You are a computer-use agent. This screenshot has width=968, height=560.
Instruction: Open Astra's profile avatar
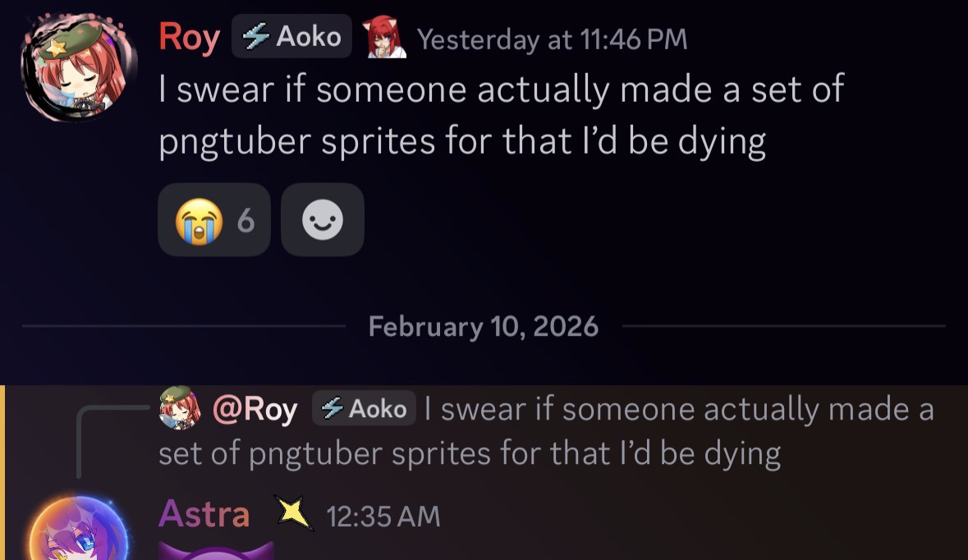click(77, 531)
